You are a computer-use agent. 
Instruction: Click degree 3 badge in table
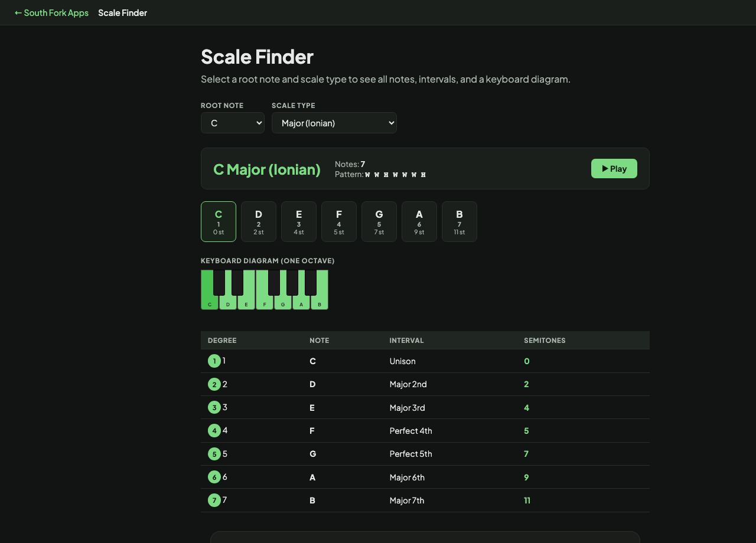point(214,407)
